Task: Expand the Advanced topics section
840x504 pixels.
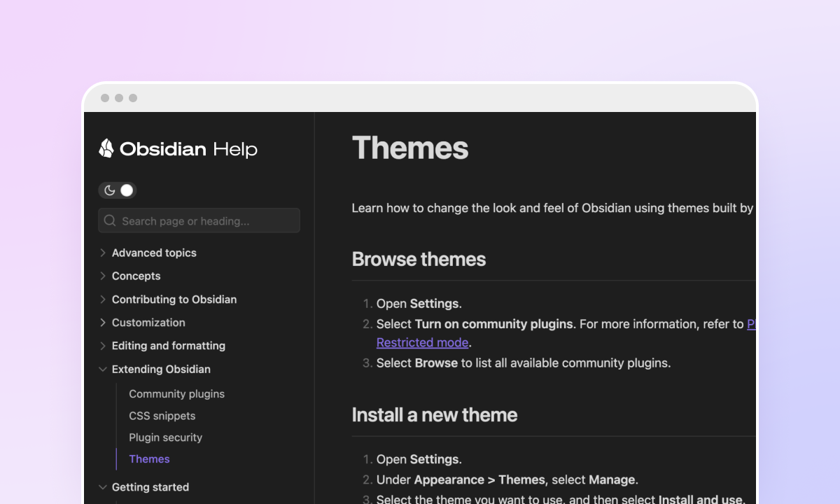Action: [103, 253]
